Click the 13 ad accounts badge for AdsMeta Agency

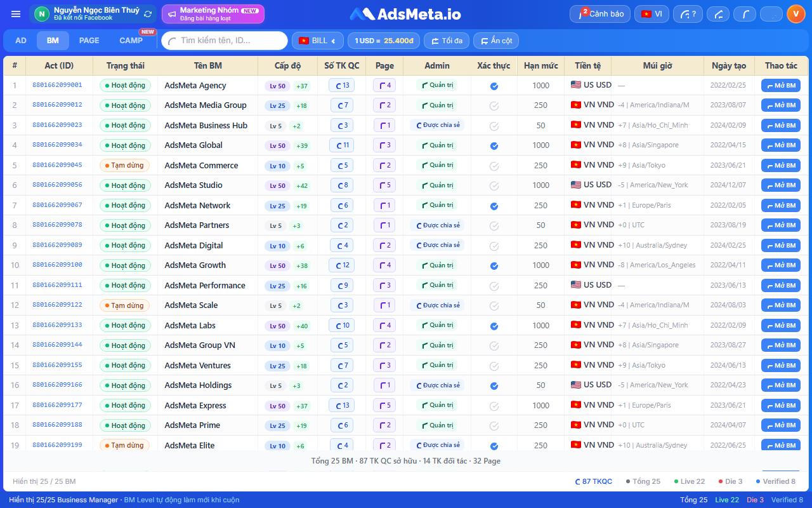click(341, 85)
